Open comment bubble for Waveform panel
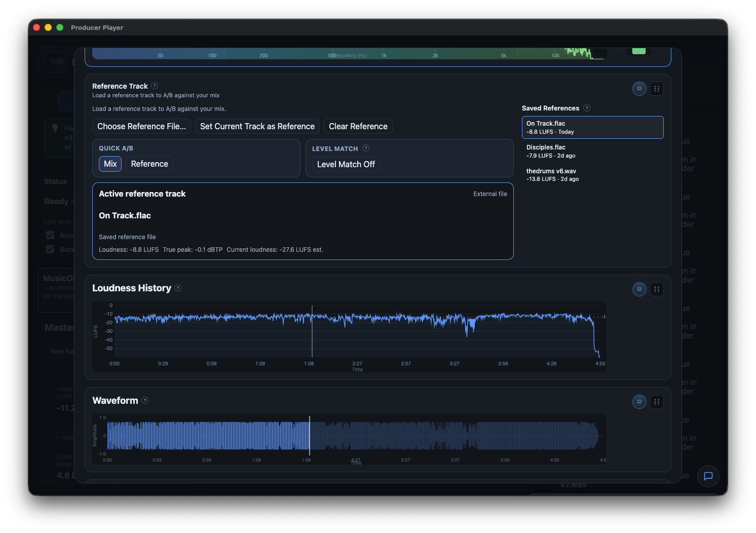 (639, 402)
